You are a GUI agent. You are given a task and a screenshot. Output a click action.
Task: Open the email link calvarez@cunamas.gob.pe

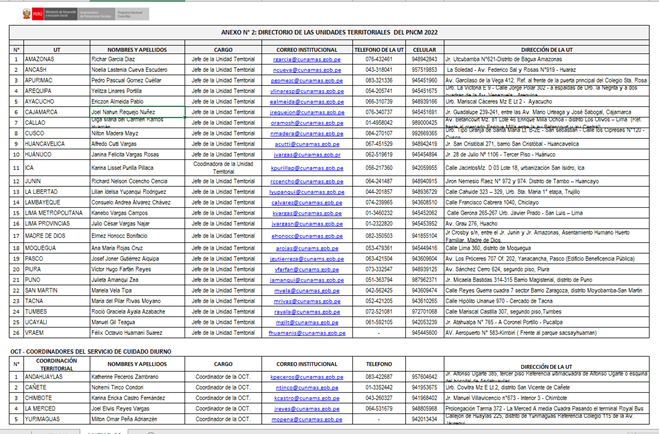pos(307,203)
